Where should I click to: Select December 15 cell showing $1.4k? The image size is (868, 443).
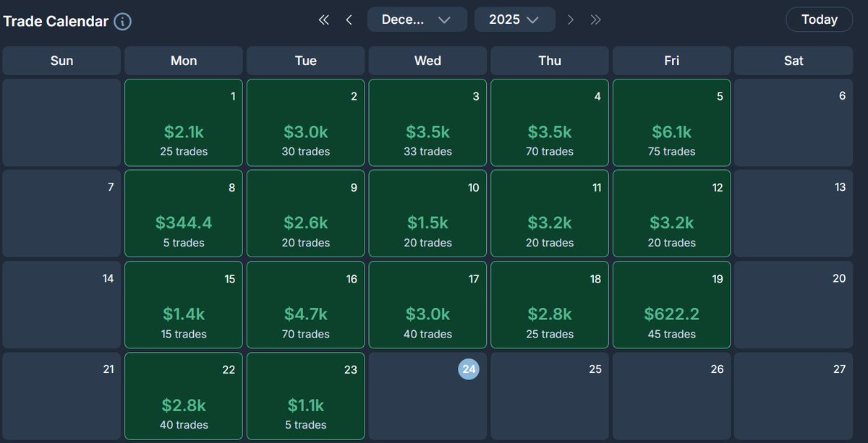(x=184, y=305)
